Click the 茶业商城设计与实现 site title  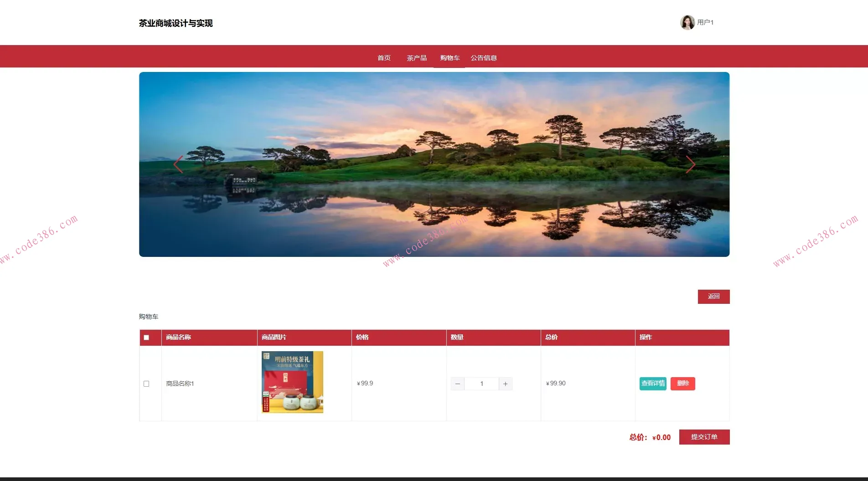176,23
